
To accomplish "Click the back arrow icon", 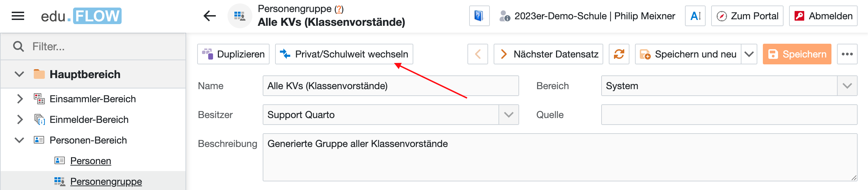I will pos(210,16).
